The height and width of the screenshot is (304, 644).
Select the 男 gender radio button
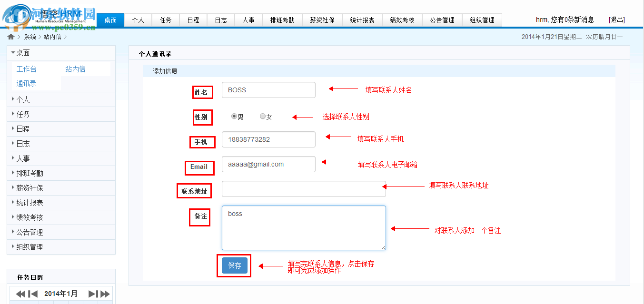[x=234, y=116]
